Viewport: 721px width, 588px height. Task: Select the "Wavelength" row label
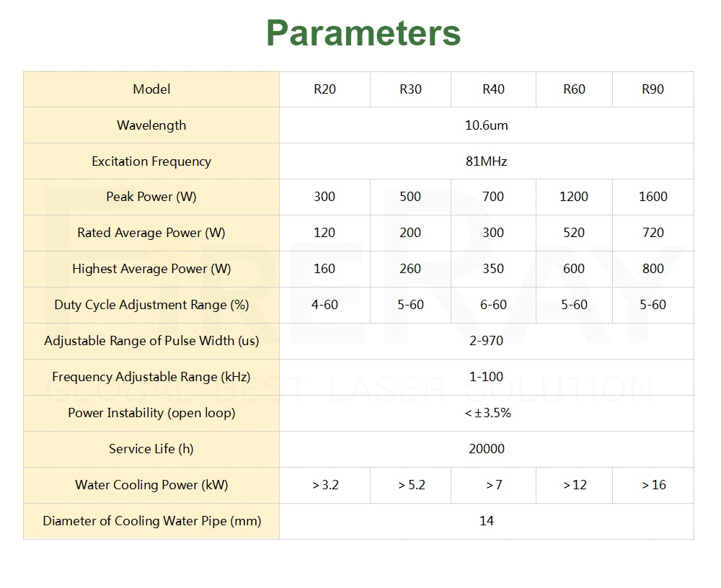(x=151, y=125)
